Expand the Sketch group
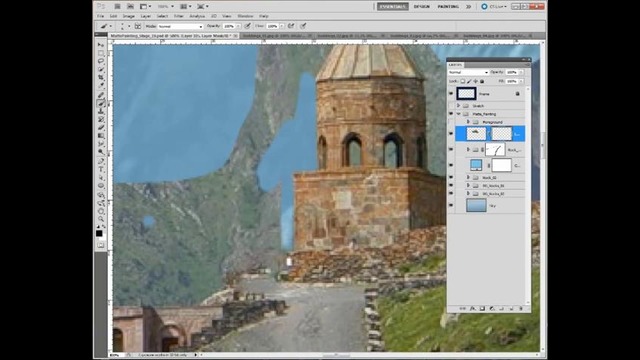Viewport: 640px width, 360px height. click(459, 106)
